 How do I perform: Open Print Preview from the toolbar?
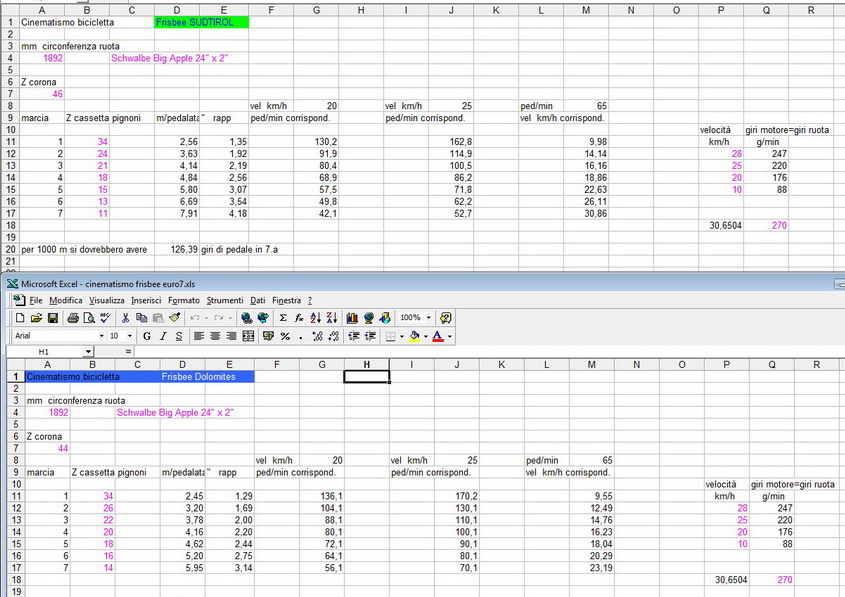pos(89,318)
